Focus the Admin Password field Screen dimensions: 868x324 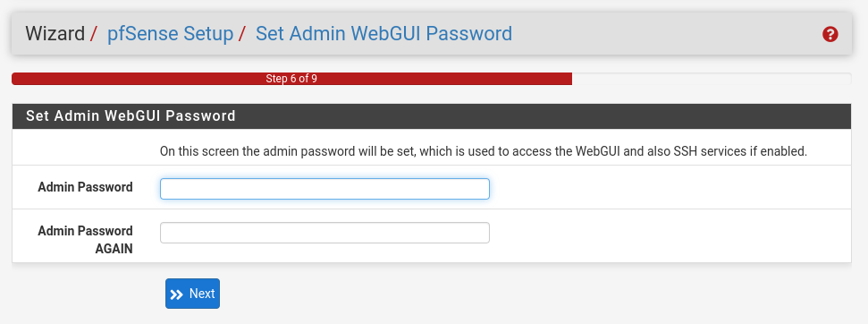[324, 189]
